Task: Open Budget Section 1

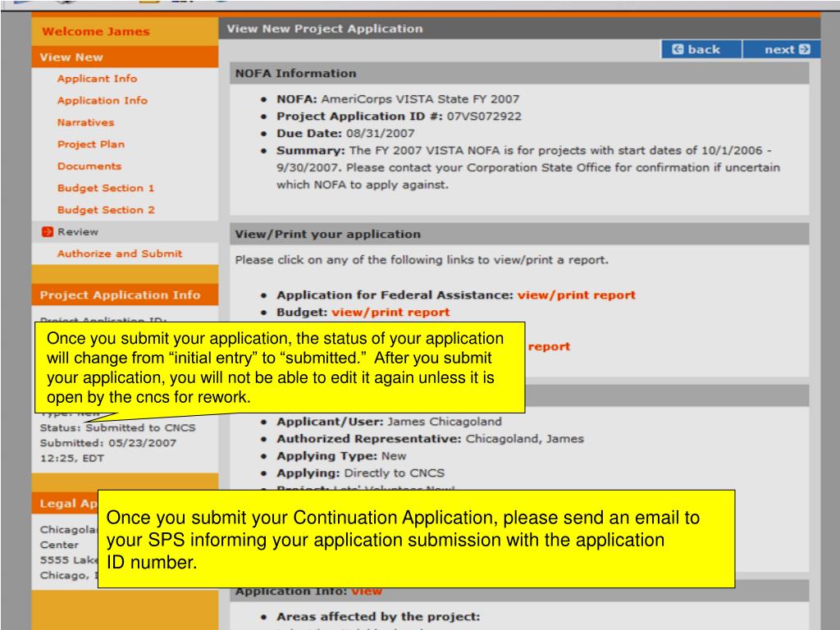Action: tap(106, 188)
